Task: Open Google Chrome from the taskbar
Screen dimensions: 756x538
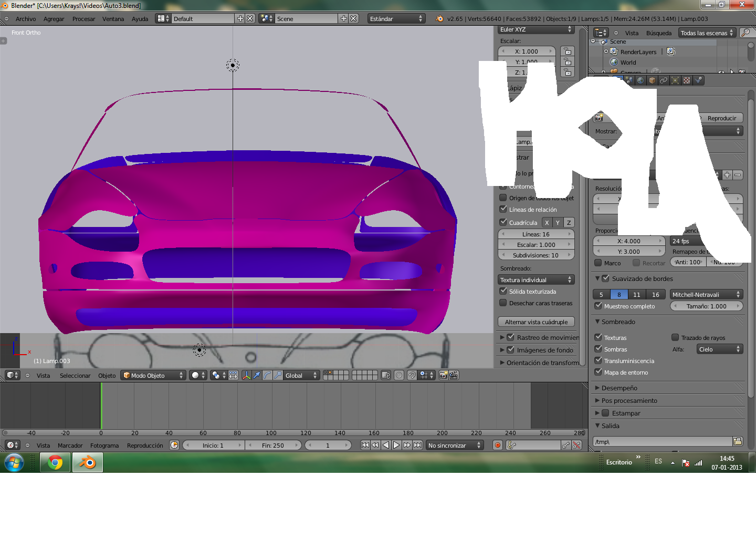Action: click(x=55, y=462)
